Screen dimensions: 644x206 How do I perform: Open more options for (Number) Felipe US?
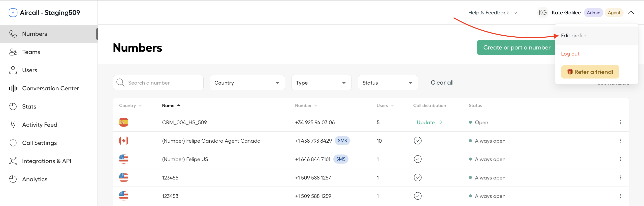click(x=621, y=159)
